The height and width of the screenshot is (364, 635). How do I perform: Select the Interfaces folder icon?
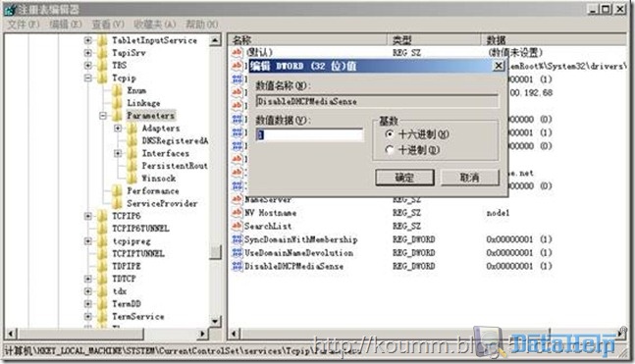[x=132, y=153]
